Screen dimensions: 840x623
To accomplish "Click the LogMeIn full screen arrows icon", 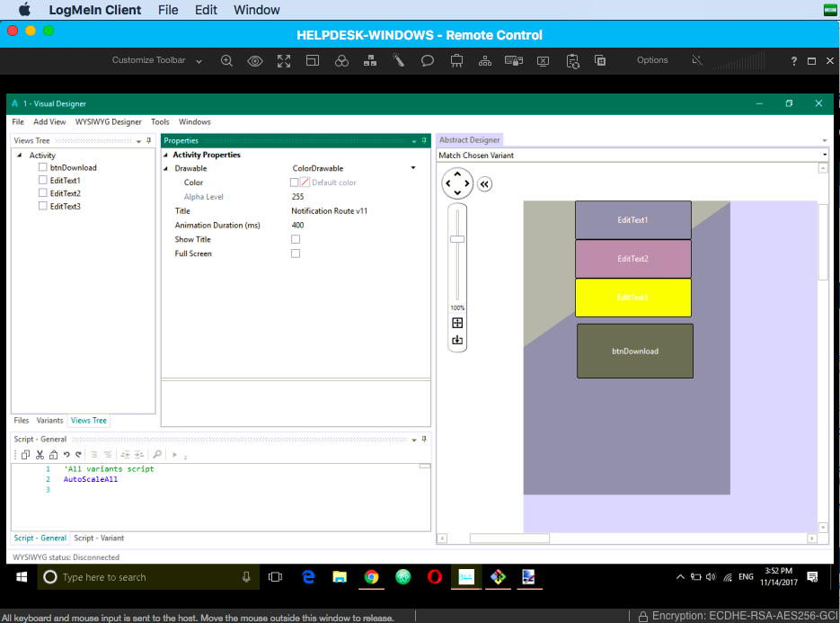I will pos(284,61).
